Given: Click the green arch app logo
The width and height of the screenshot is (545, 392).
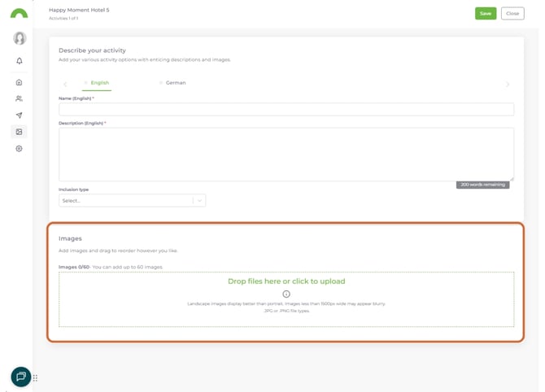Looking at the screenshot, I should tap(19, 14).
